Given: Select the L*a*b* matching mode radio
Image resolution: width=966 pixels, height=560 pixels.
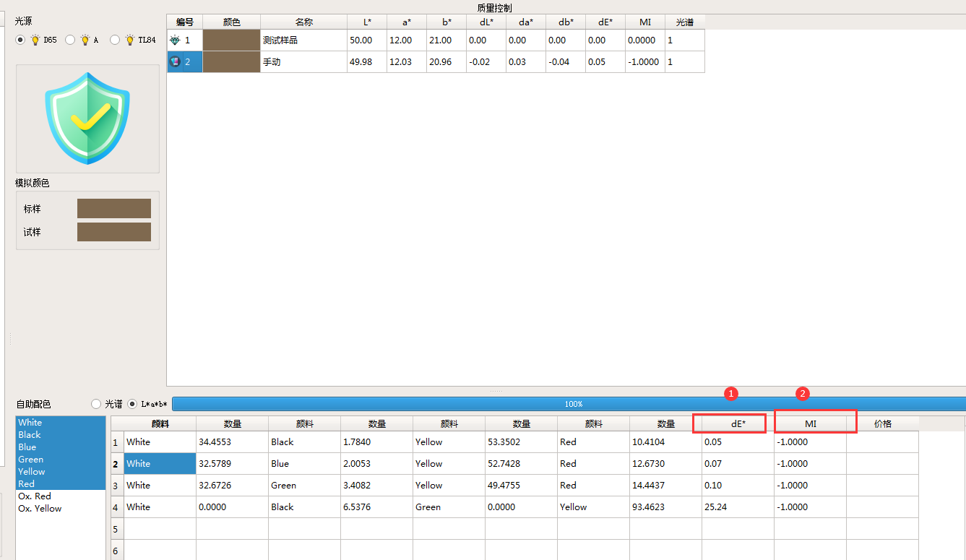Looking at the screenshot, I should coord(133,404).
